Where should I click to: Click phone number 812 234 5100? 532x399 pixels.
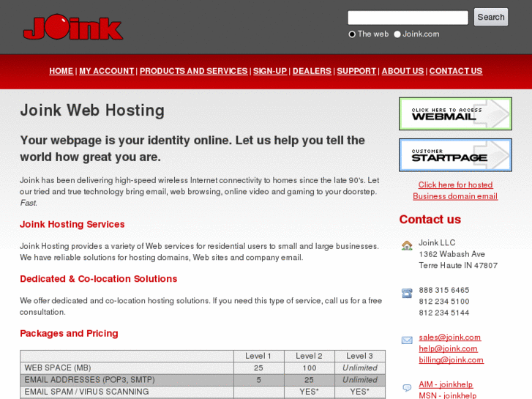point(444,302)
